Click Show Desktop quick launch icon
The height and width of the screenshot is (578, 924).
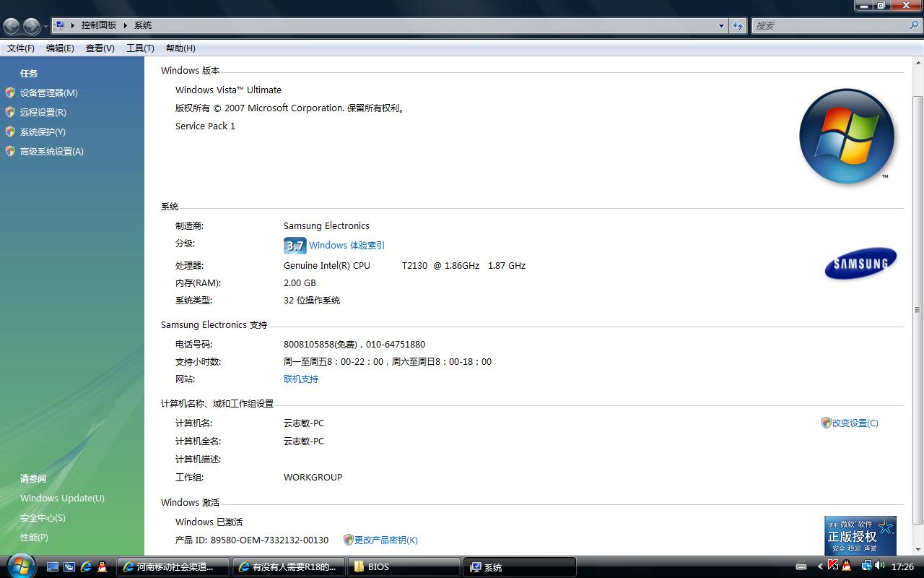[52, 567]
